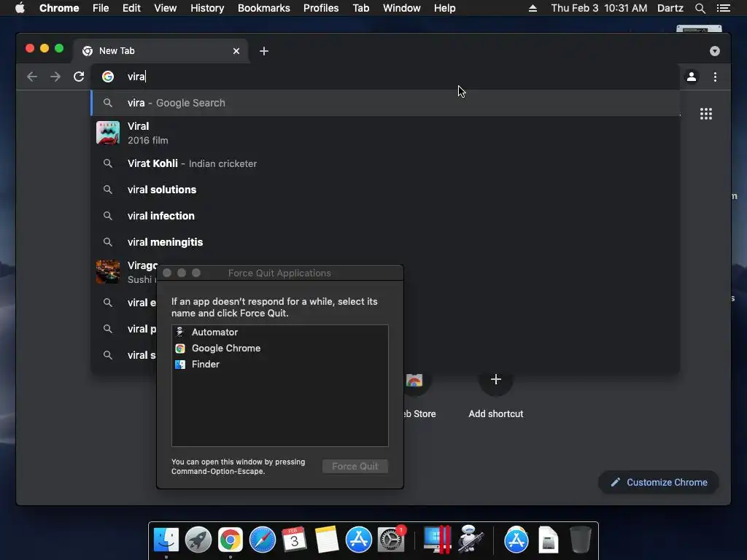
Task: Click the date and time in menu bar
Action: 599,8
